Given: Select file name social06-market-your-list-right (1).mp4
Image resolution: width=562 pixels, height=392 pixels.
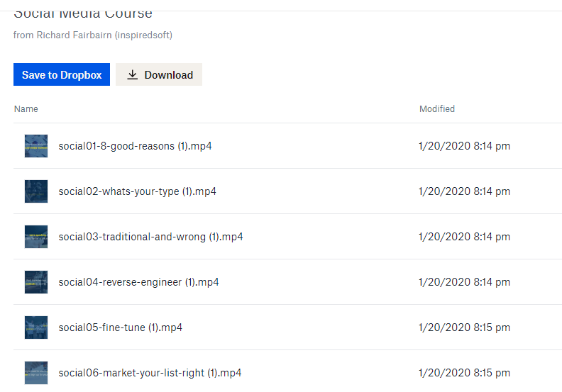Looking at the screenshot, I should point(150,373).
